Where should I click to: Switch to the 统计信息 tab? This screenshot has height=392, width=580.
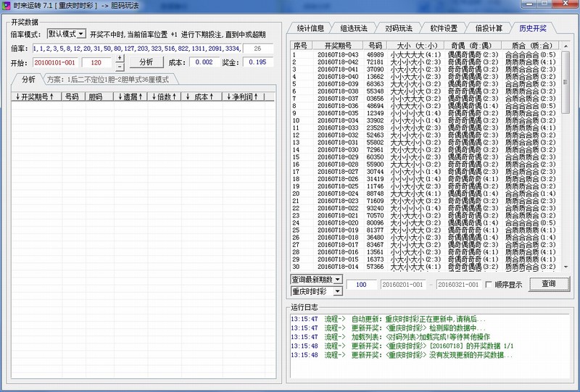pos(310,29)
